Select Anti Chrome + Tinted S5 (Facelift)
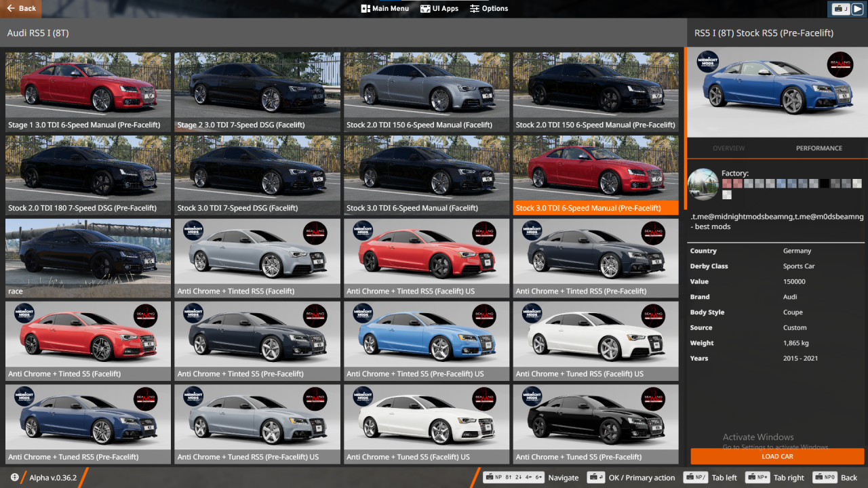This screenshot has height=488, width=868. pyautogui.click(x=88, y=341)
